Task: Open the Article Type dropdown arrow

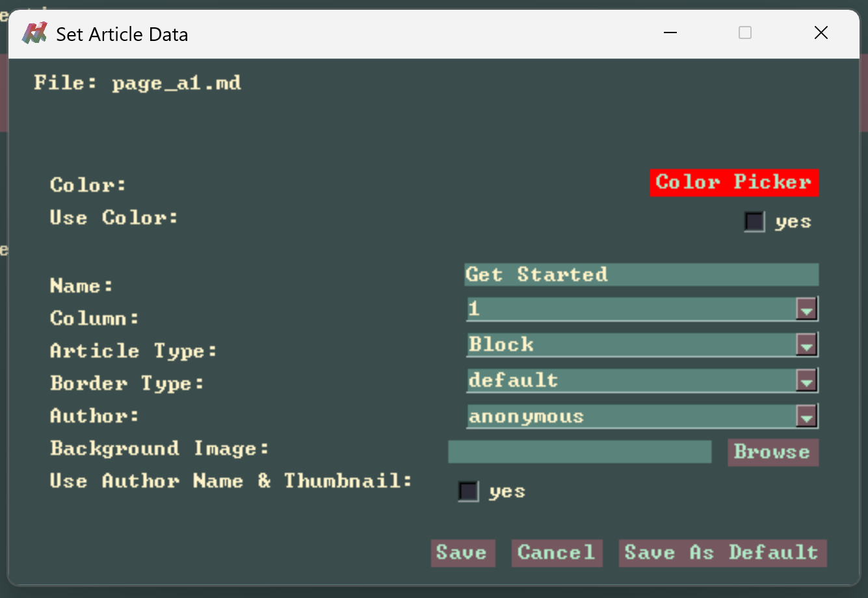Action: [806, 345]
